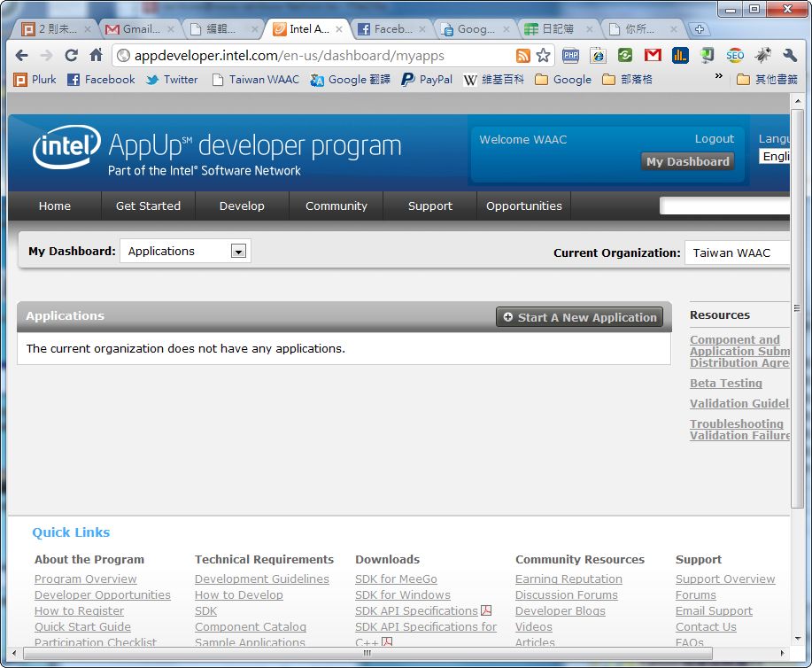Go back with the browser back arrow
This screenshot has width=812, height=668.
21,56
